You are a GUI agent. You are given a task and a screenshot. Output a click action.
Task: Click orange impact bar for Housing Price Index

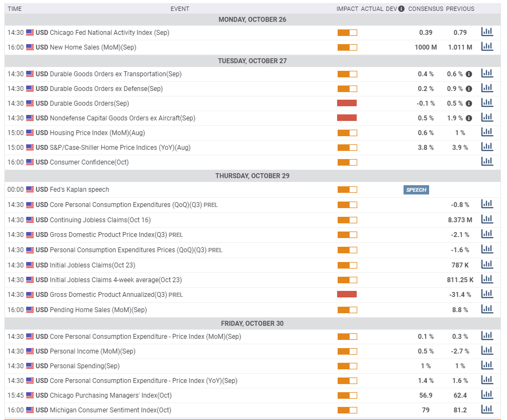click(x=347, y=133)
